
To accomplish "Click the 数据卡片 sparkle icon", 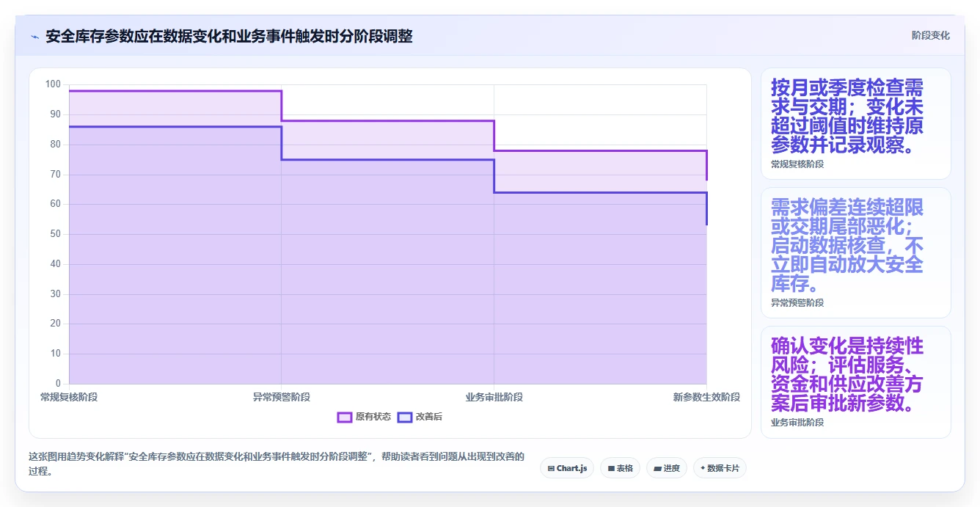I will click(x=703, y=468).
